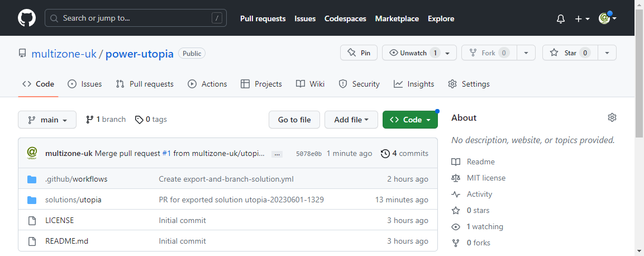Expand the commit message ellipsis button

pyautogui.click(x=277, y=154)
